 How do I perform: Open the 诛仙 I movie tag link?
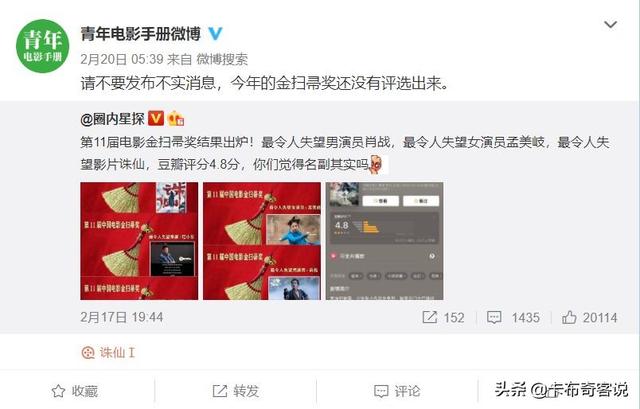(108, 353)
